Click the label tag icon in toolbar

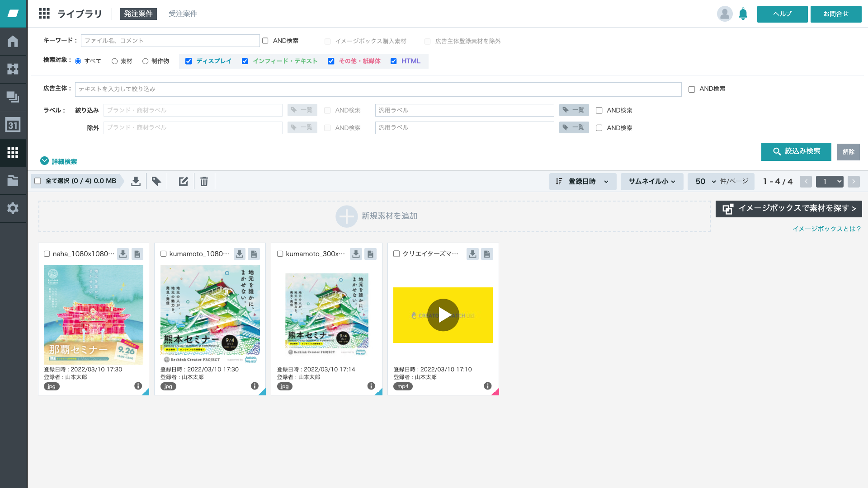point(156,181)
